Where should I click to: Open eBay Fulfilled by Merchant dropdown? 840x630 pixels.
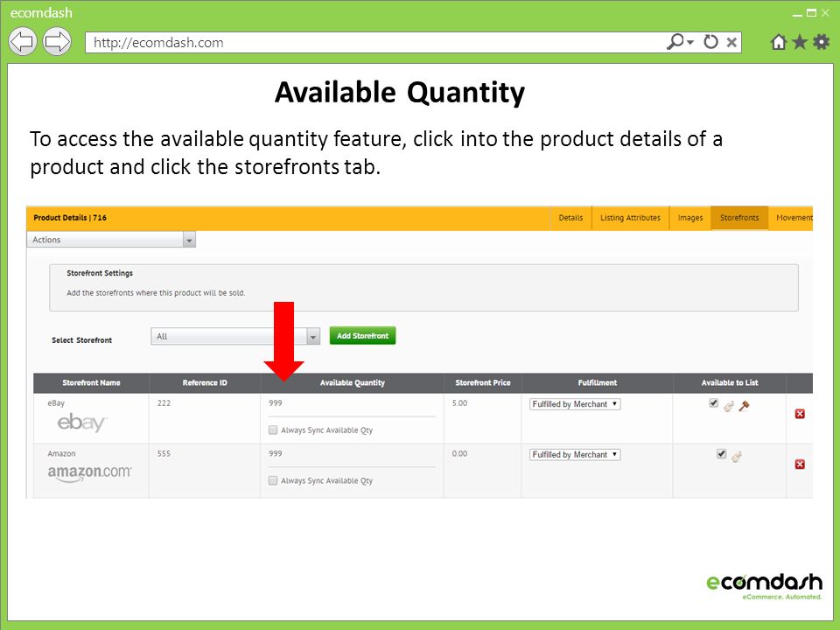(575, 404)
